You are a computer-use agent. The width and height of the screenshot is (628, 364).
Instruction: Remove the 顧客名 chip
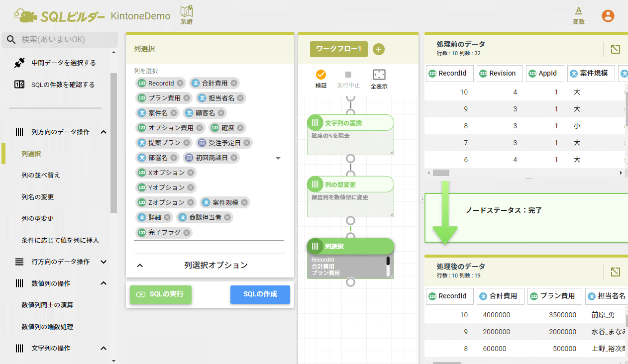click(220, 113)
